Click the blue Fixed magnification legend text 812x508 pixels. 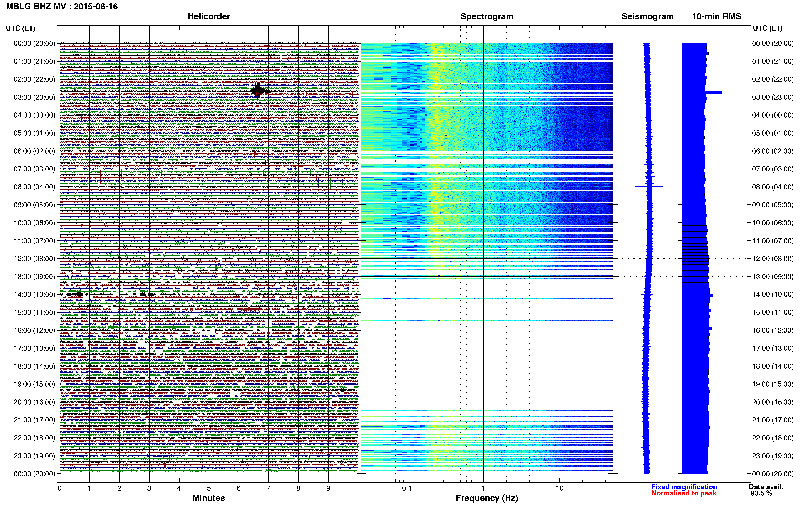point(684,487)
